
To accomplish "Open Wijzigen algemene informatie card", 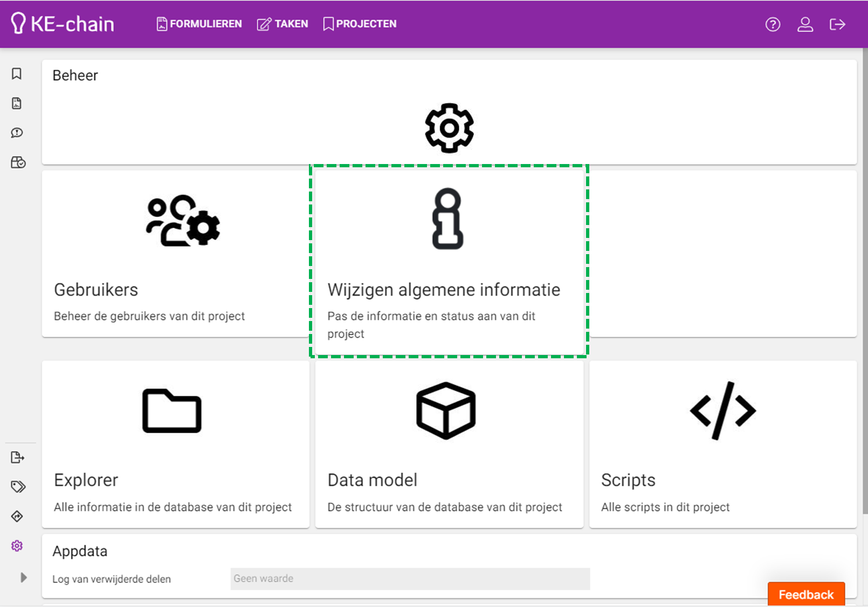I will click(449, 261).
